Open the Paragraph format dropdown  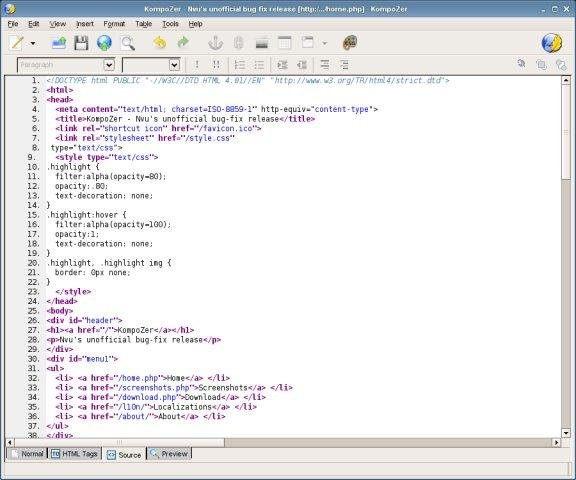[x=66, y=65]
